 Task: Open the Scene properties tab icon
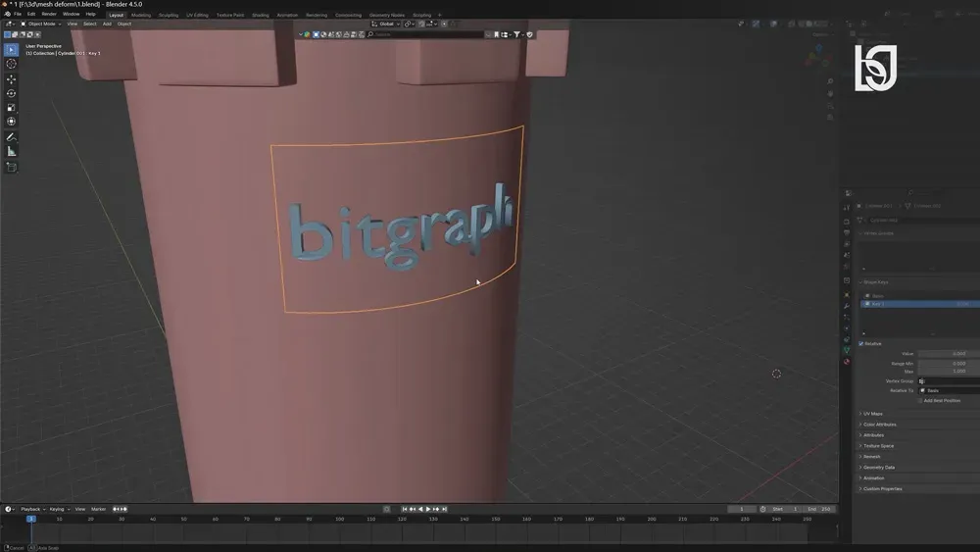[847, 255]
